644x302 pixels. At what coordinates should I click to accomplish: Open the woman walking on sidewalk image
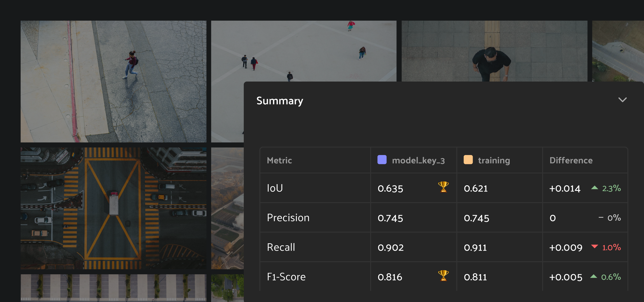113,81
